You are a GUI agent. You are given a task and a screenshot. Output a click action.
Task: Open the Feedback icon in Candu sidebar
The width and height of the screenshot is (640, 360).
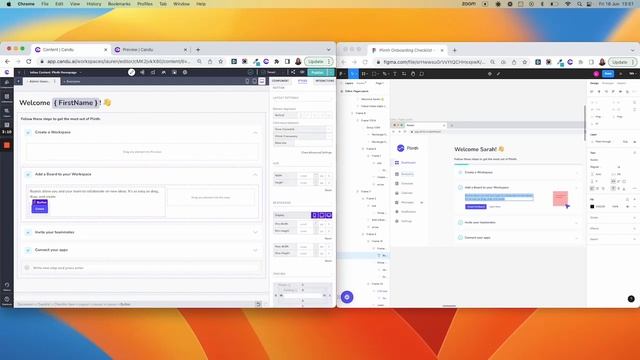point(7,300)
